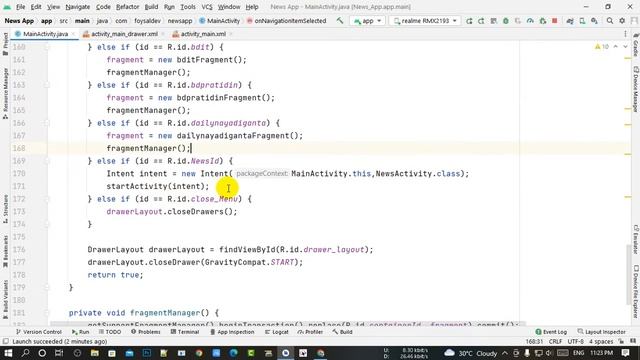Click the MainActivity breadcrumb
640x360 pixels.
[x=220, y=20]
